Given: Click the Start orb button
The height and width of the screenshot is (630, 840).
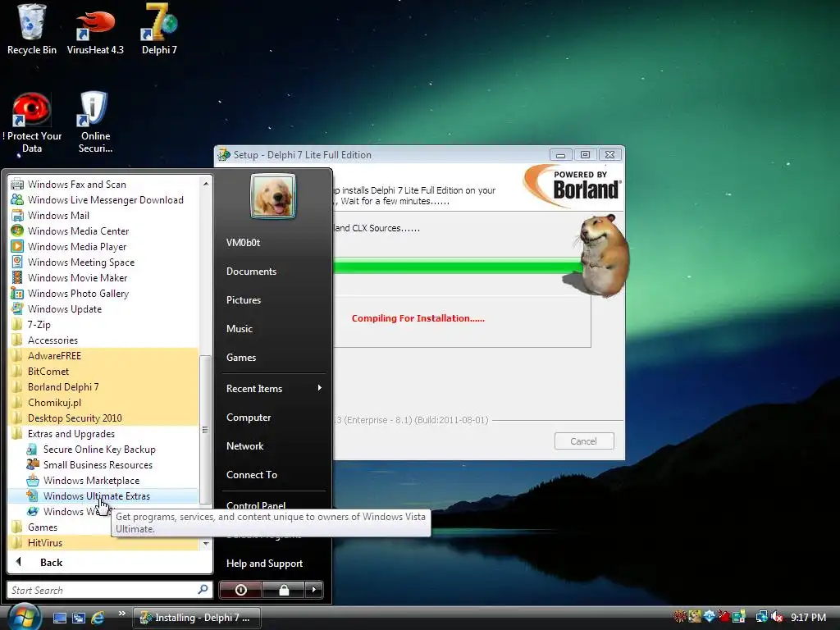Looking at the screenshot, I should [24, 617].
